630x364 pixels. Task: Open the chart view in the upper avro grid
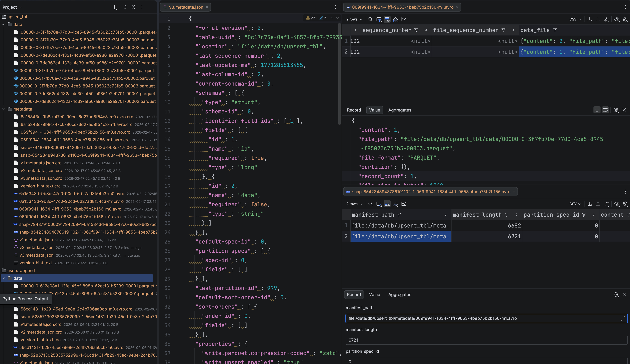[404, 19]
